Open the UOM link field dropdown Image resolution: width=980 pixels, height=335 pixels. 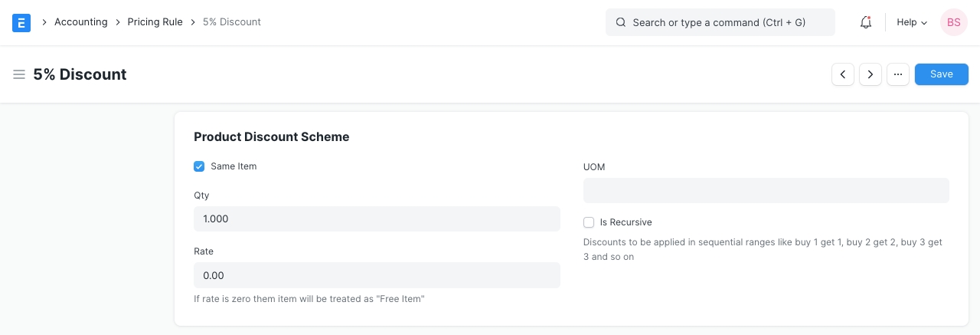click(x=766, y=191)
